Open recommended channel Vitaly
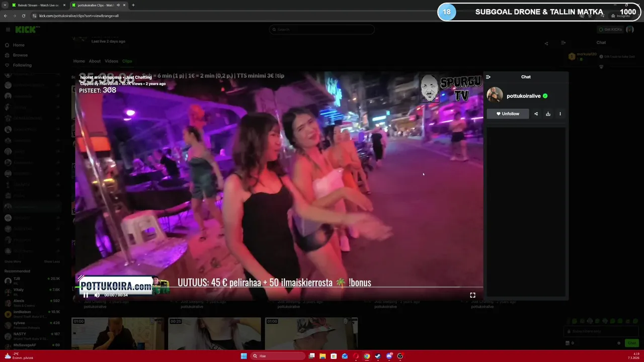 tap(32, 291)
